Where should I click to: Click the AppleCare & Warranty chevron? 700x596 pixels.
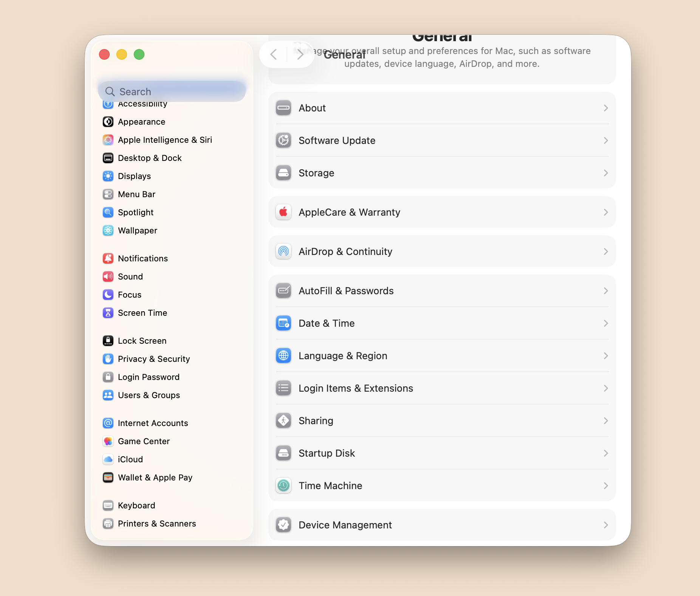pyautogui.click(x=606, y=212)
